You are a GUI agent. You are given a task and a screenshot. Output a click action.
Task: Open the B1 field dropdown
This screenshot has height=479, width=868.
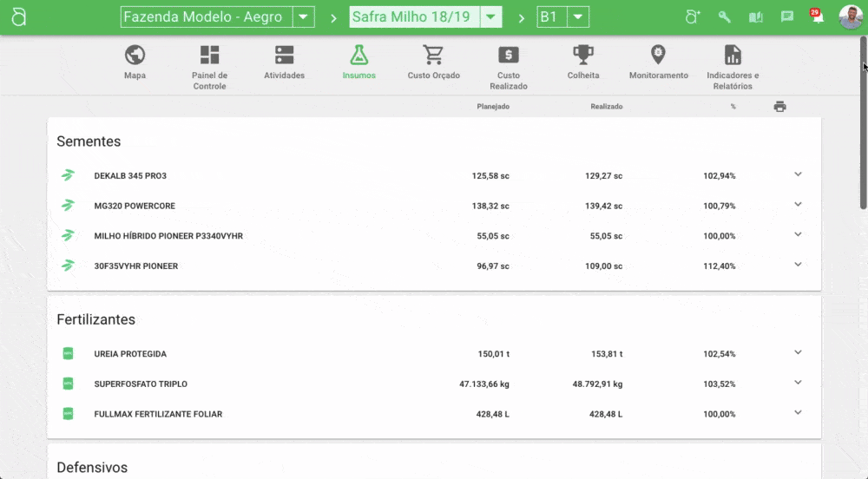click(578, 17)
